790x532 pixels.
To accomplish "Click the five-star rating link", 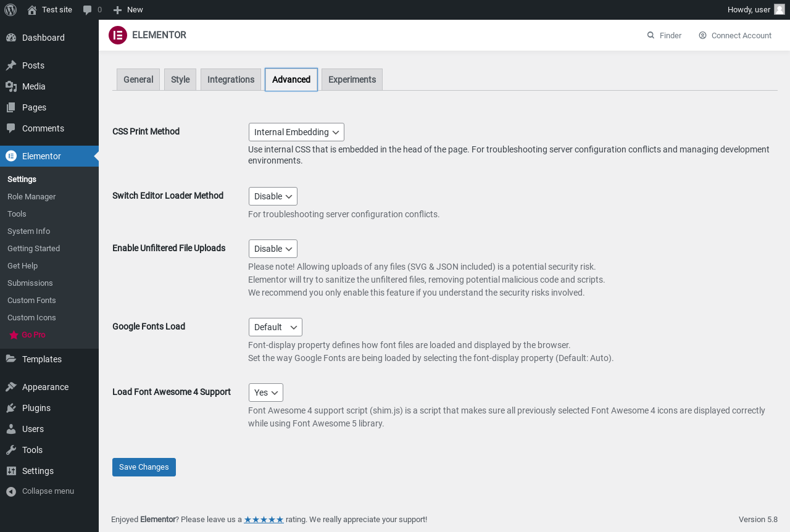I will (264, 520).
